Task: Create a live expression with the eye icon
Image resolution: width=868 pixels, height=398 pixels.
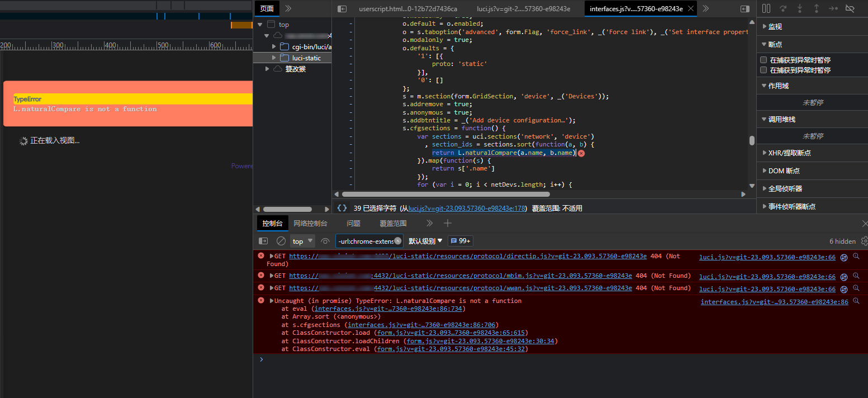Action: pyautogui.click(x=325, y=241)
